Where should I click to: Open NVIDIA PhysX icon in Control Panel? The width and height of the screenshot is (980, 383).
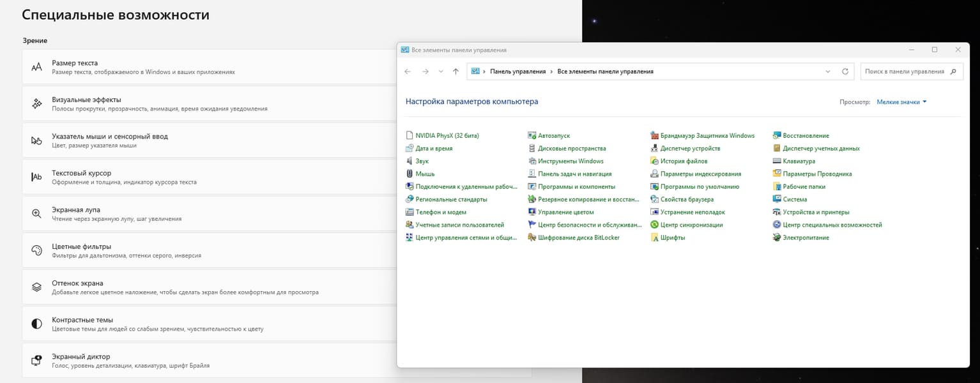pyautogui.click(x=410, y=135)
